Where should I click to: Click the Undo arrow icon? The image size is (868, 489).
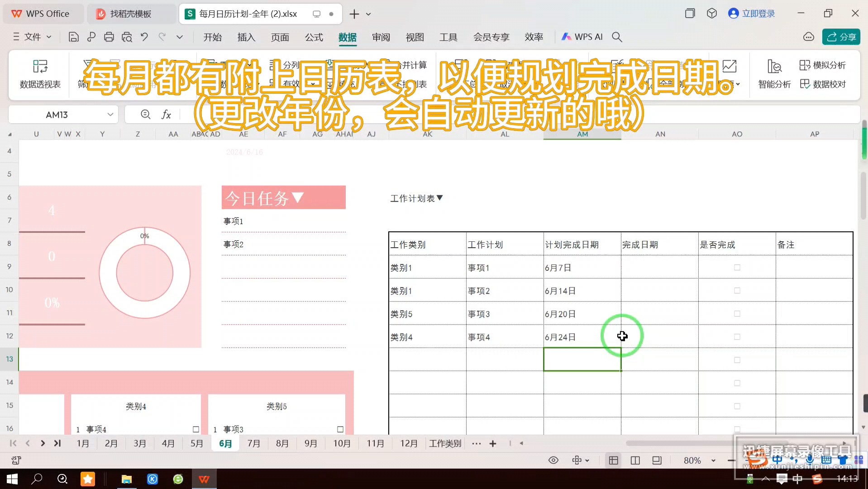pyautogui.click(x=144, y=37)
